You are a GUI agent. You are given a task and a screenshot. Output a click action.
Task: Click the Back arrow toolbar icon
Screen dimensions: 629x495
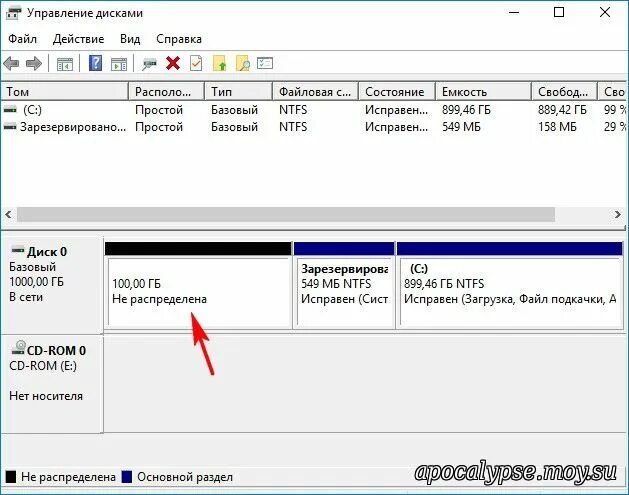[x=11, y=63]
